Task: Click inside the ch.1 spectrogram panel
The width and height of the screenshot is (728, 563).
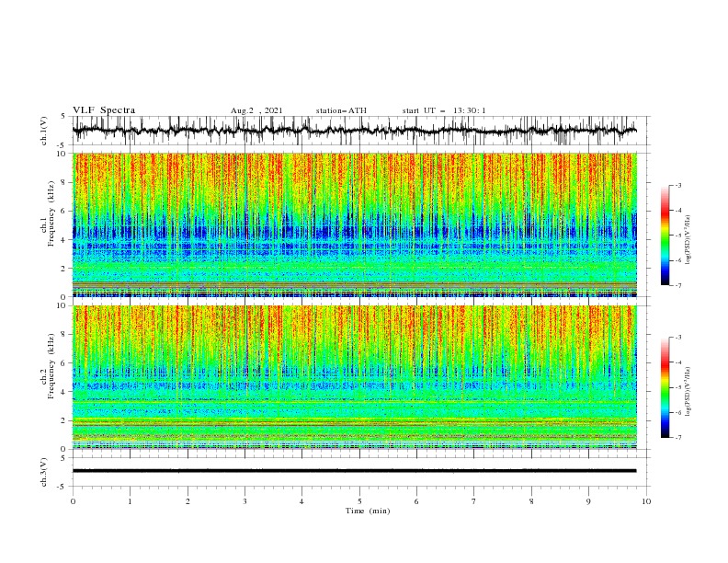Action: click(354, 224)
